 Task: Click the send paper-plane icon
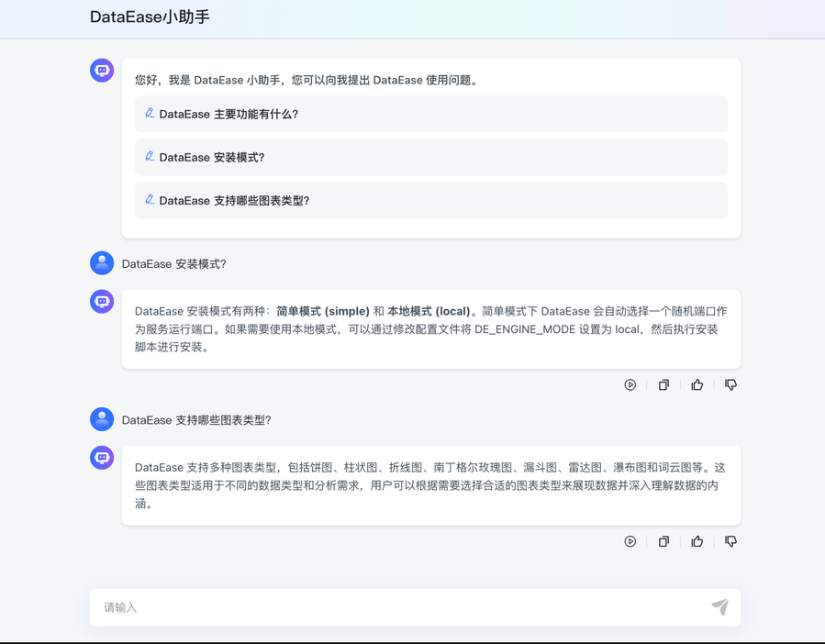(719, 607)
